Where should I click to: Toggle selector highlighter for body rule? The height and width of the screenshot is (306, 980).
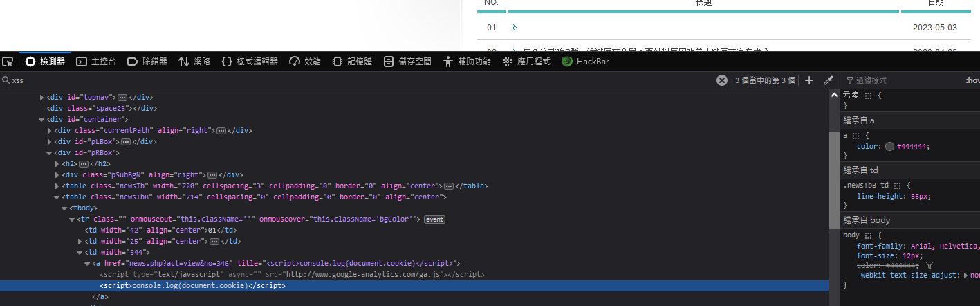pos(869,236)
